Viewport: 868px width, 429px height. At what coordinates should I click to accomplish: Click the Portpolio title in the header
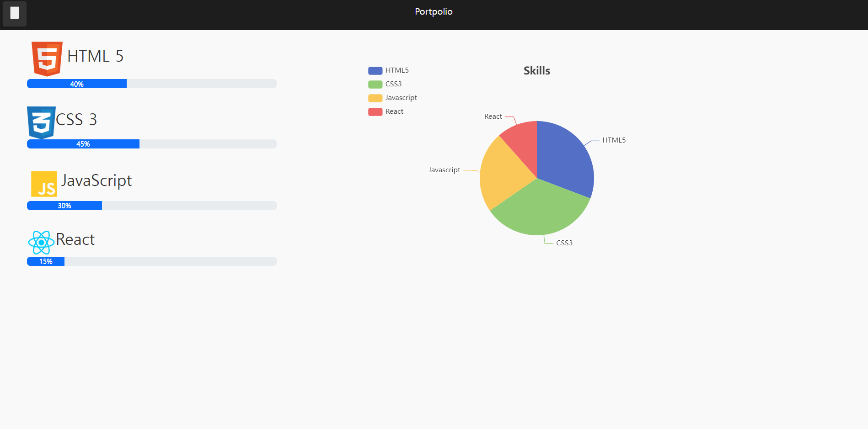click(433, 11)
